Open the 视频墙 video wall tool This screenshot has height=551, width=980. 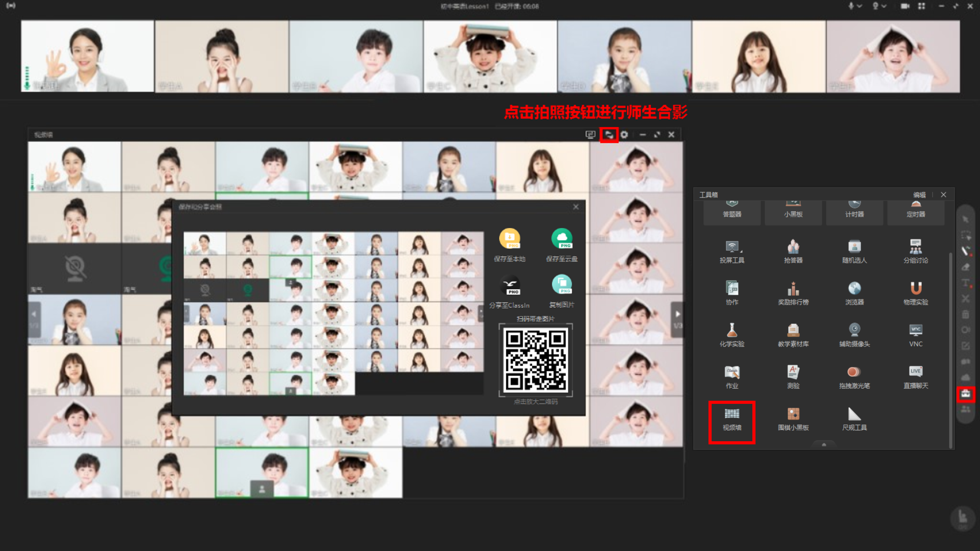click(732, 419)
